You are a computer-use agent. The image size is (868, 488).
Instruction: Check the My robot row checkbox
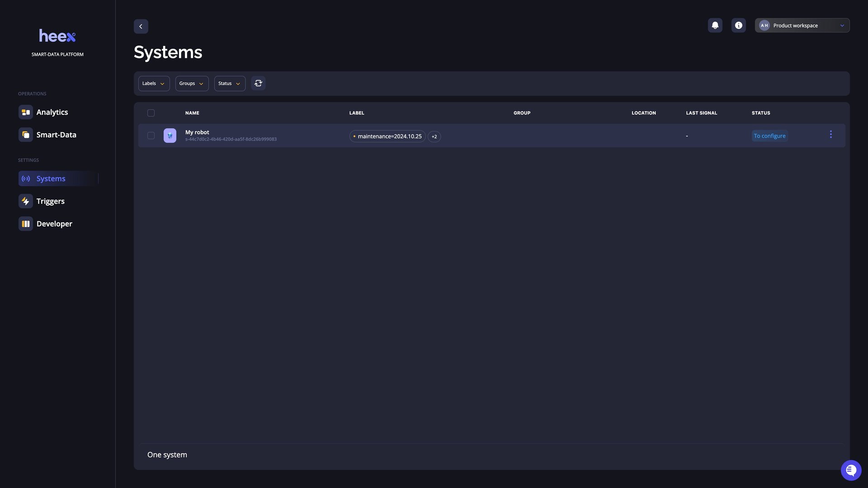click(151, 136)
